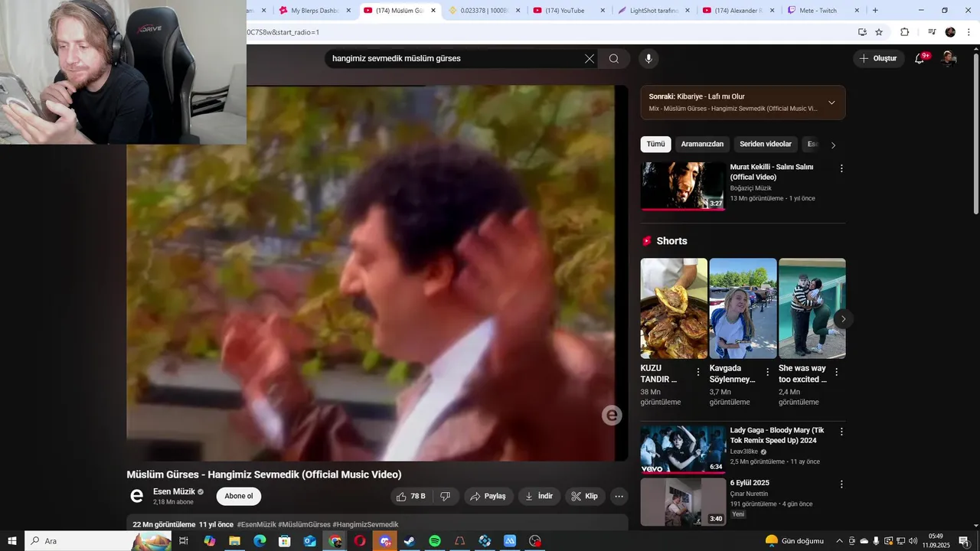Show next Shorts with the arrow
980x551 pixels.
pyautogui.click(x=843, y=319)
